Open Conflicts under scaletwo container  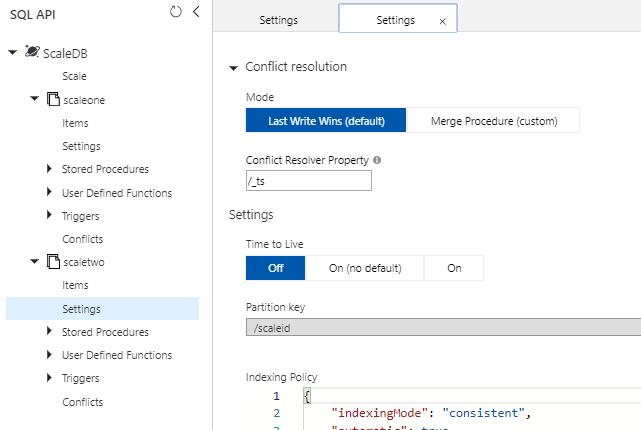(x=82, y=402)
